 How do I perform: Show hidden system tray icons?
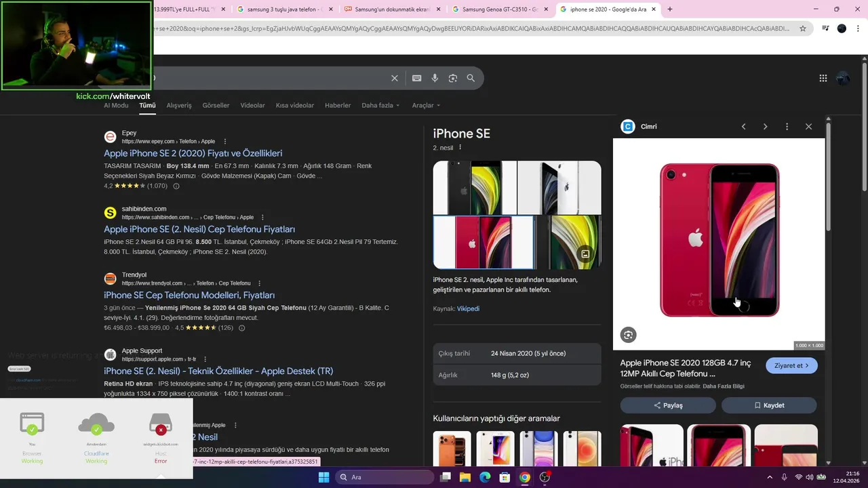[771, 477]
